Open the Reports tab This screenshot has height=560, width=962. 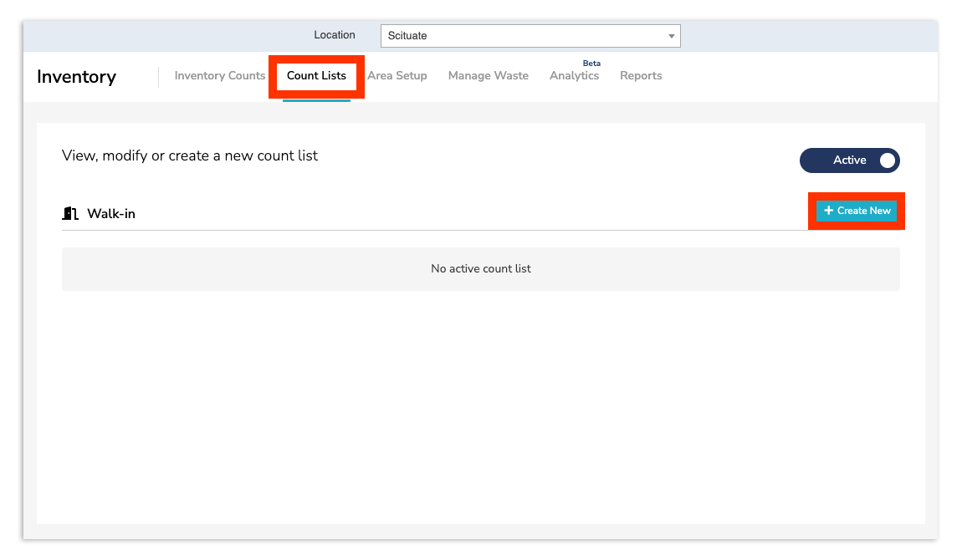pyautogui.click(x=641, y=75)
